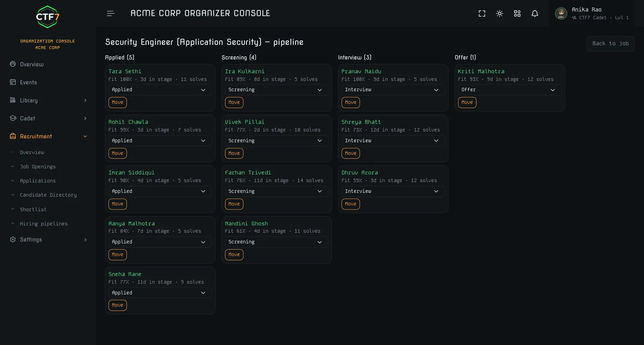The height and width of the screenshot is (345, 644).
Task: Open Recruitment Overview sub-item
Action: coord(32,153)
